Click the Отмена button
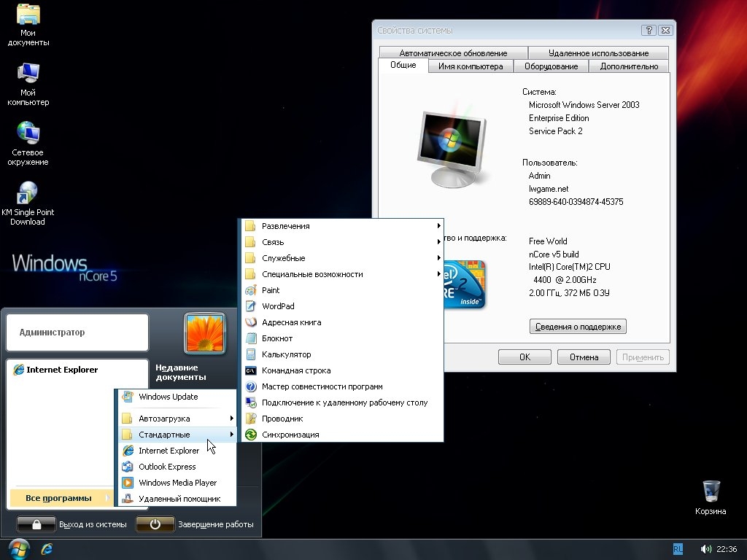 point(584,357)
